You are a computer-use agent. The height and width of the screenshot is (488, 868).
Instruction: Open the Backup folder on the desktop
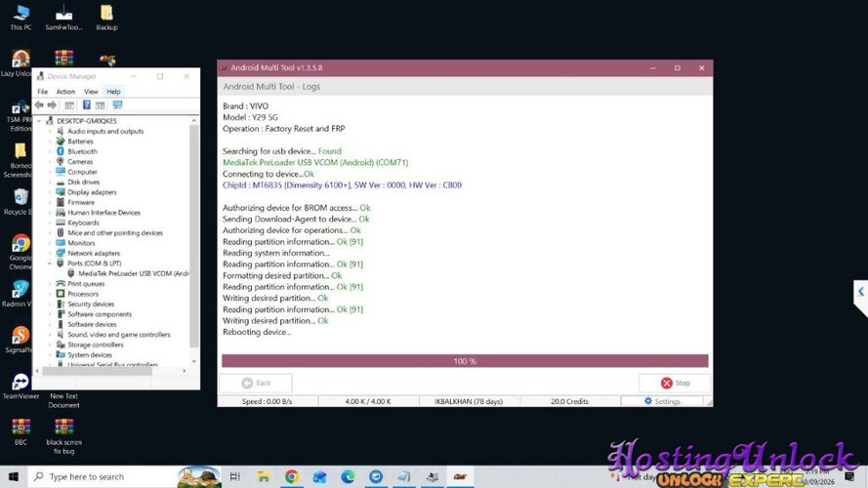[x=106, y=18]
